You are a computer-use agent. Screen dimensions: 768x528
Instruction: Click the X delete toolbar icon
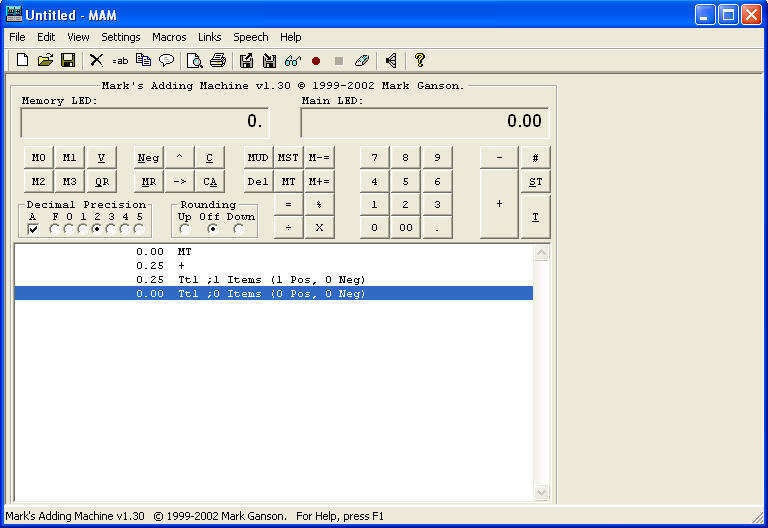click(x=96, y=60)
